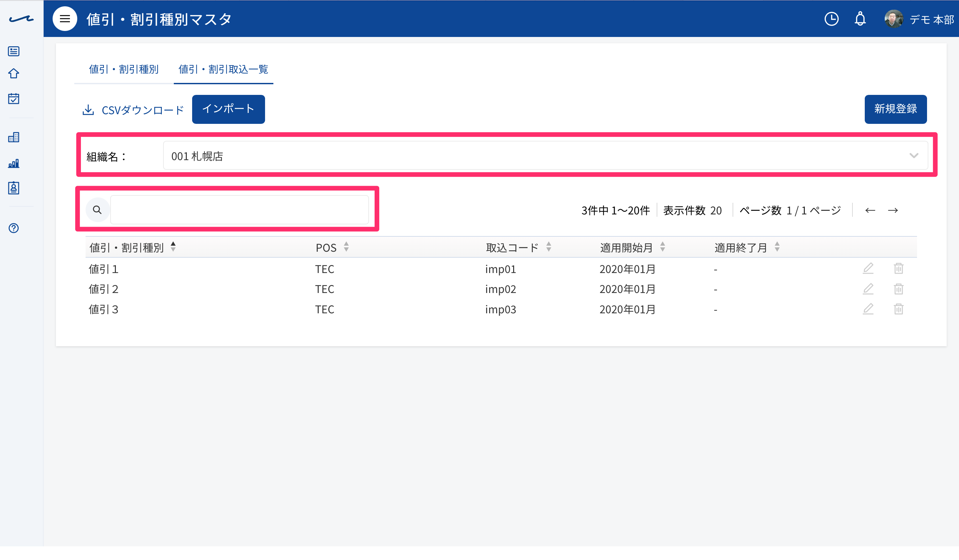Click imp01 code cell
The height and width of the screenshot is (560, 959).
(x=500, y=269)
